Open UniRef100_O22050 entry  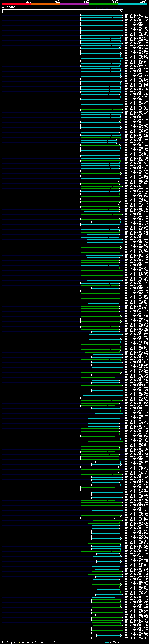click(136, 53)
